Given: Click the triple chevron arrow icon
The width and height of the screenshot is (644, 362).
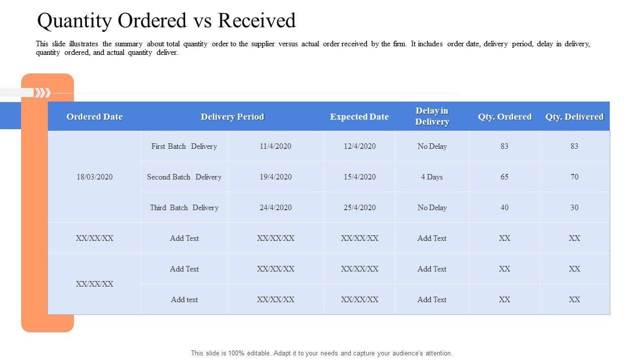Looking at the screenshot, I should pyautogui.click(x=43, y=93).
